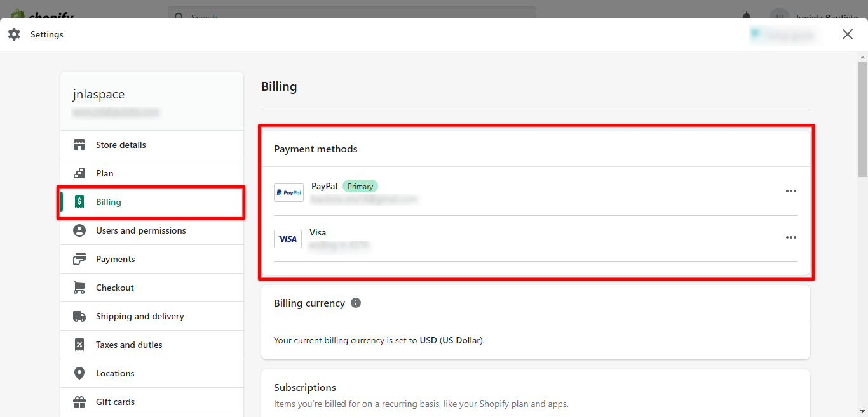Click the Billing currency info icon
Viewport: 868px width, 417px height.
(x=356, y=303)
